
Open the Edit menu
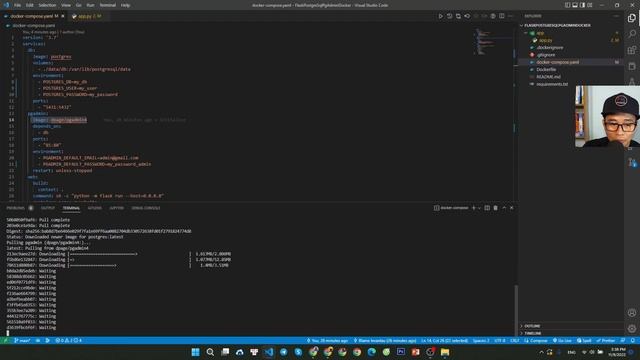pyautogui.click(x=30, y=5)
